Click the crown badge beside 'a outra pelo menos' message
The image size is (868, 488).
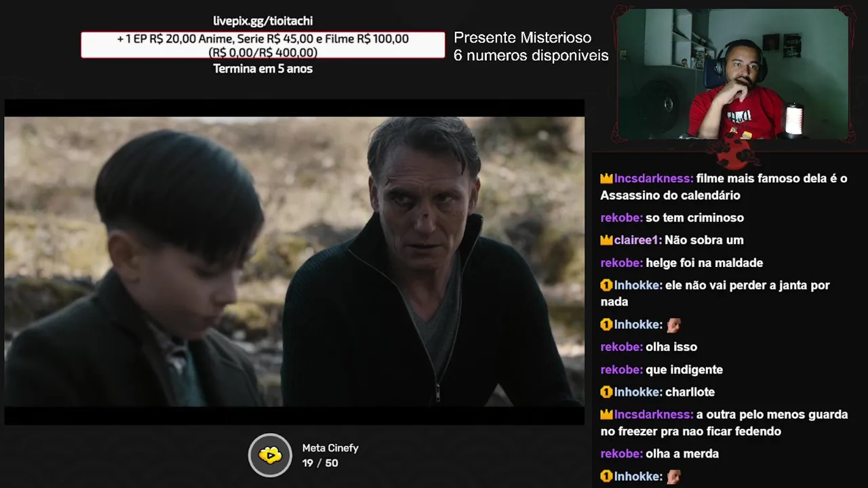(x=606, y=414)
